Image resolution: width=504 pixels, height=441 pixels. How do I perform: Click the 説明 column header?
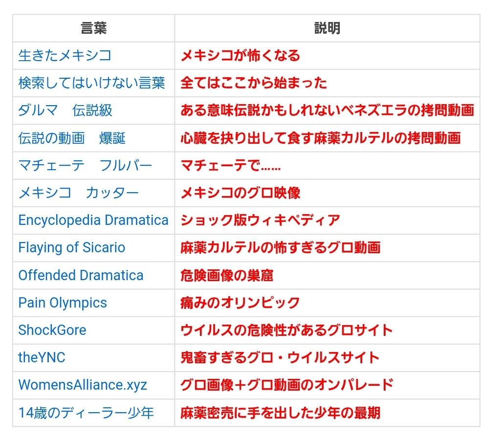327,28
